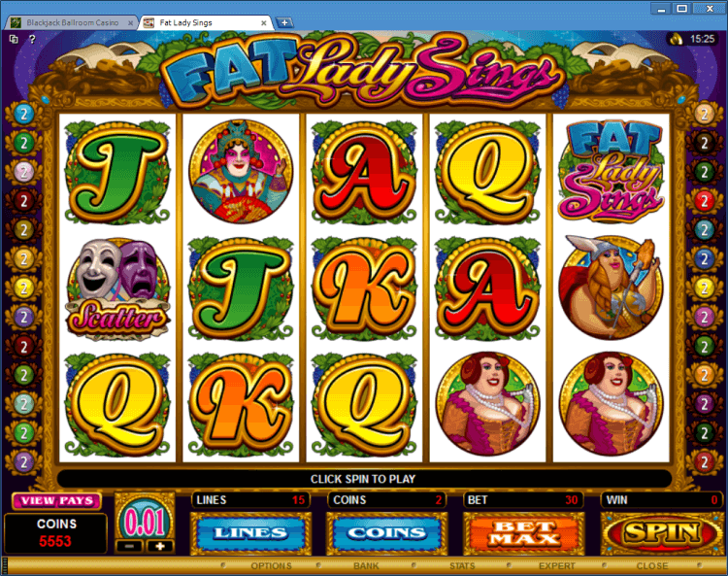Image resolution: width=728 pixels, height=576 pixels.
Task: Open a new tab with plus button
Action: 284,22
